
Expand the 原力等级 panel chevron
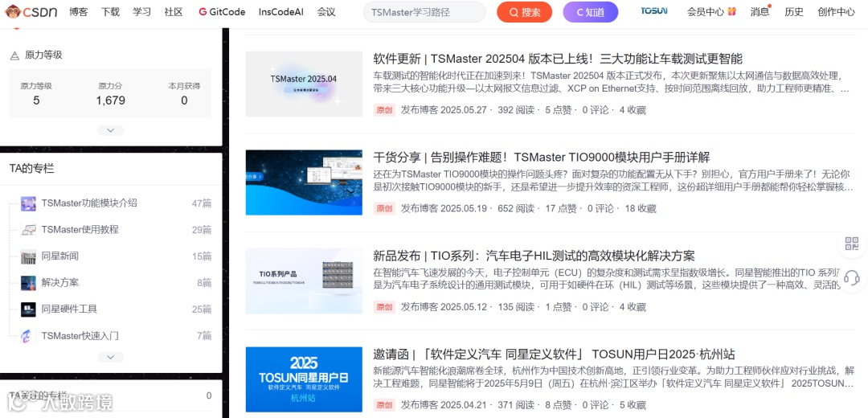110,131
